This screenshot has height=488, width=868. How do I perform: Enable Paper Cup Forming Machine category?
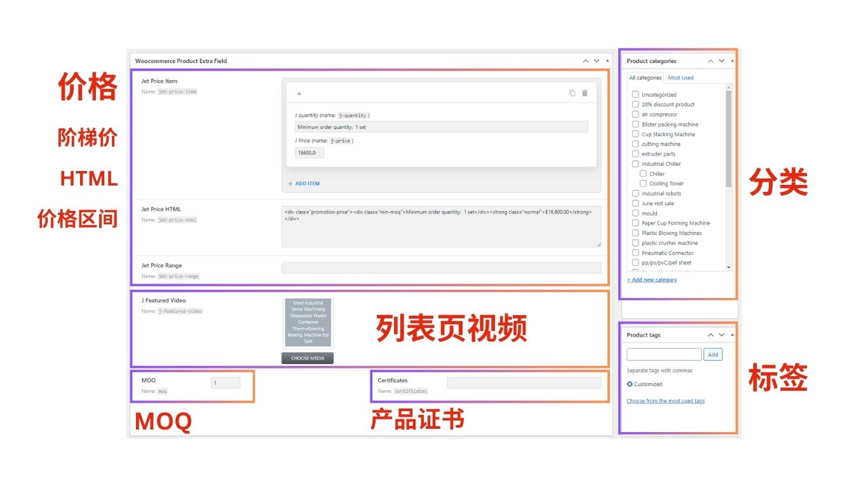[635, 223]
